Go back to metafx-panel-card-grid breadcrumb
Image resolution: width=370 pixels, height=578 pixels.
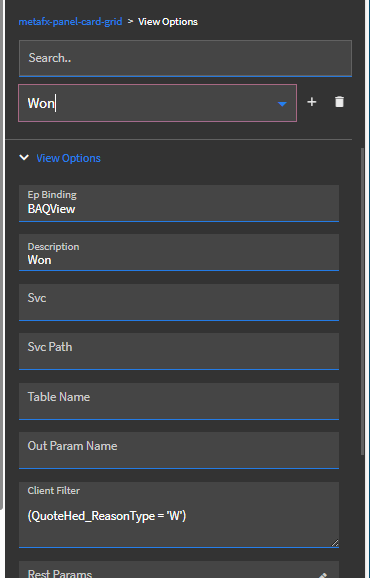pos(70,22)
